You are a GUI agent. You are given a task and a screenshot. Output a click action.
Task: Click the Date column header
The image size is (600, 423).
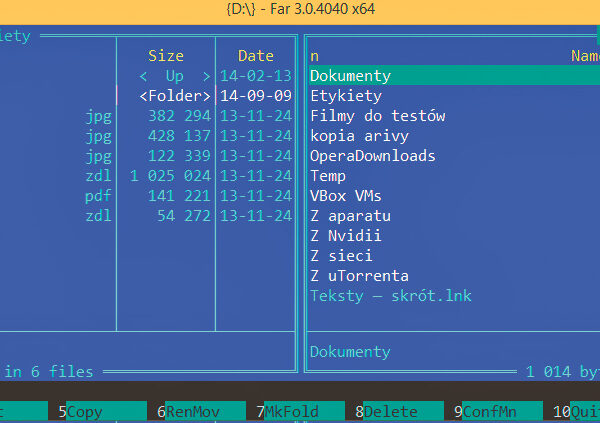click(x=255, y=56)
